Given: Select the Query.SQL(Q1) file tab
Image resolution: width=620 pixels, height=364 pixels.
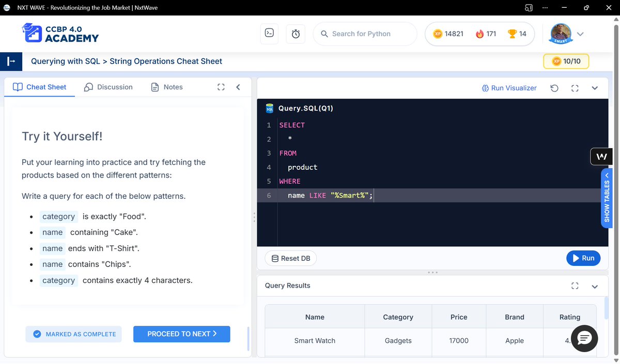Looking at the screenshot, I should coord(300,108).
